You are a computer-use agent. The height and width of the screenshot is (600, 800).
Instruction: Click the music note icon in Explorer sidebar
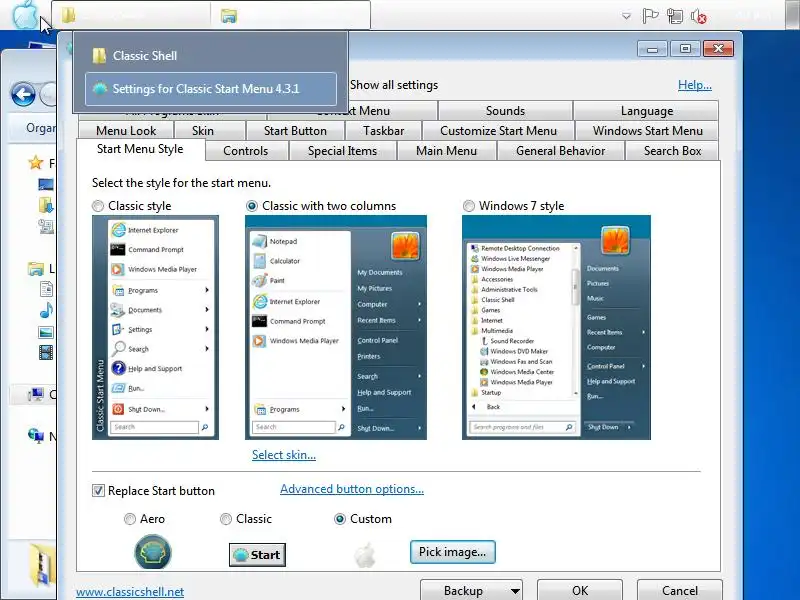click(x=46, y=310)
